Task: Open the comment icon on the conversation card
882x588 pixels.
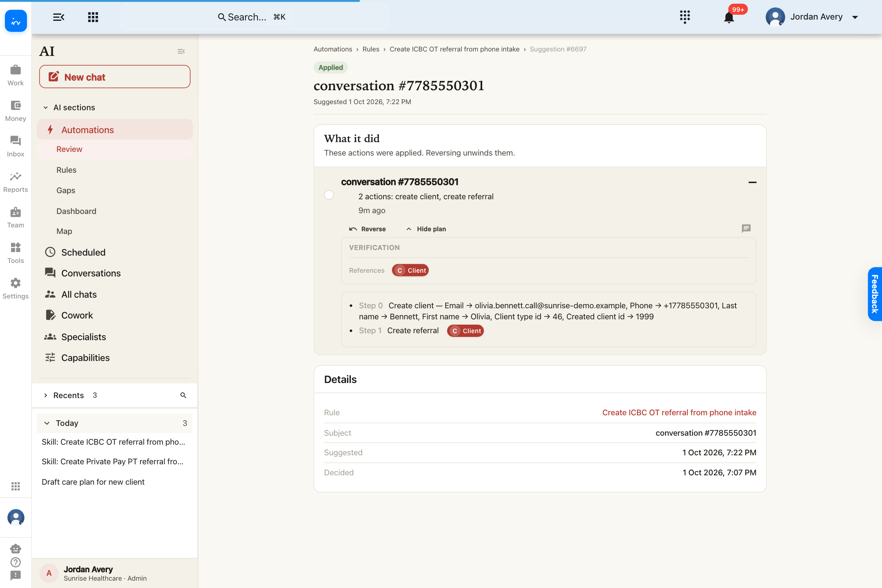Action: click(746, 228)
